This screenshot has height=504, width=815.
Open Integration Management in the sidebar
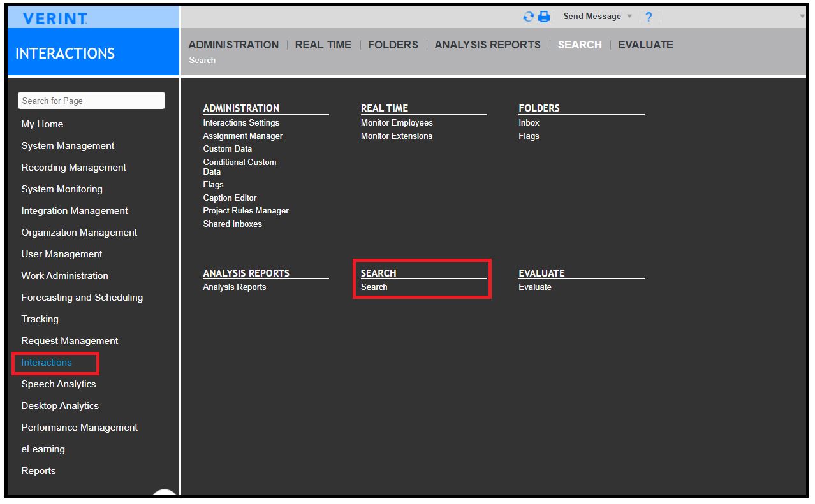click(75, 211)
